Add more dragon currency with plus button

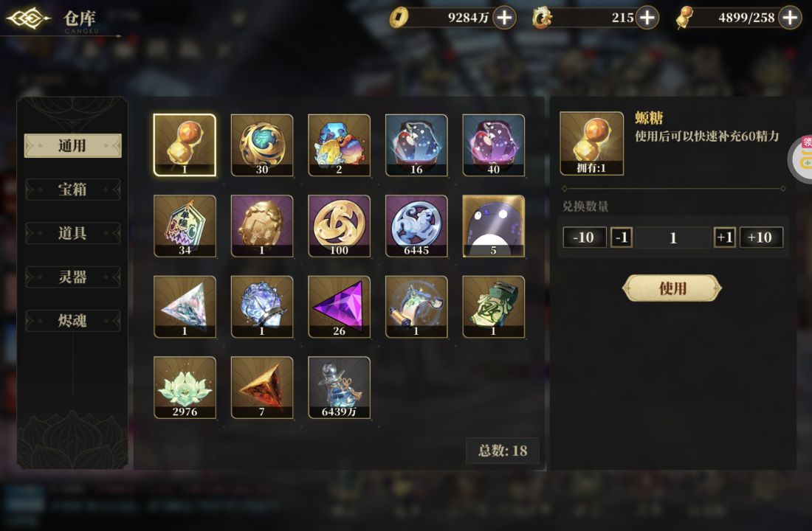(647, 18)
